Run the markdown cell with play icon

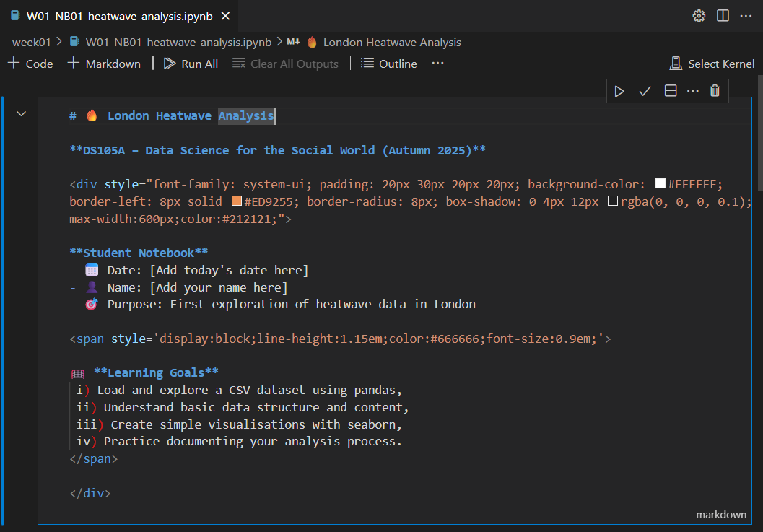(x=619, y=91)
